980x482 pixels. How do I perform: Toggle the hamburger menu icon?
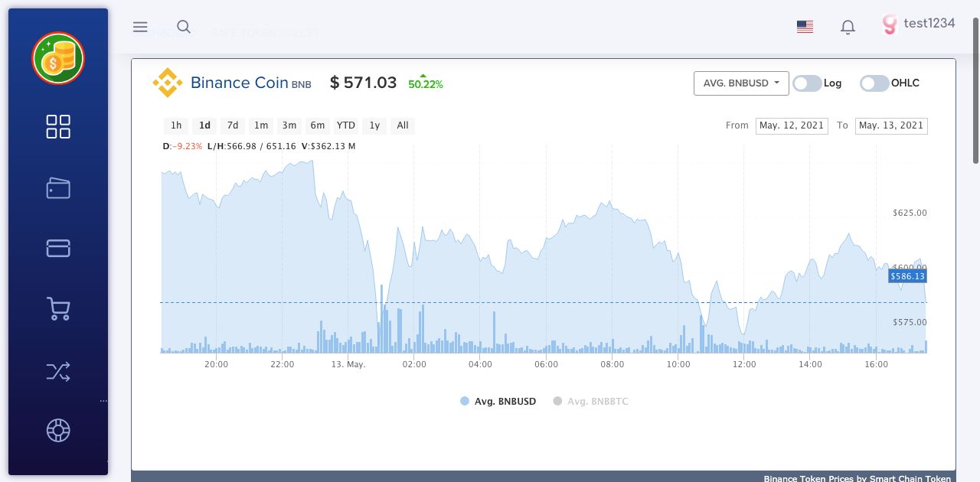(x=140, y=27)
